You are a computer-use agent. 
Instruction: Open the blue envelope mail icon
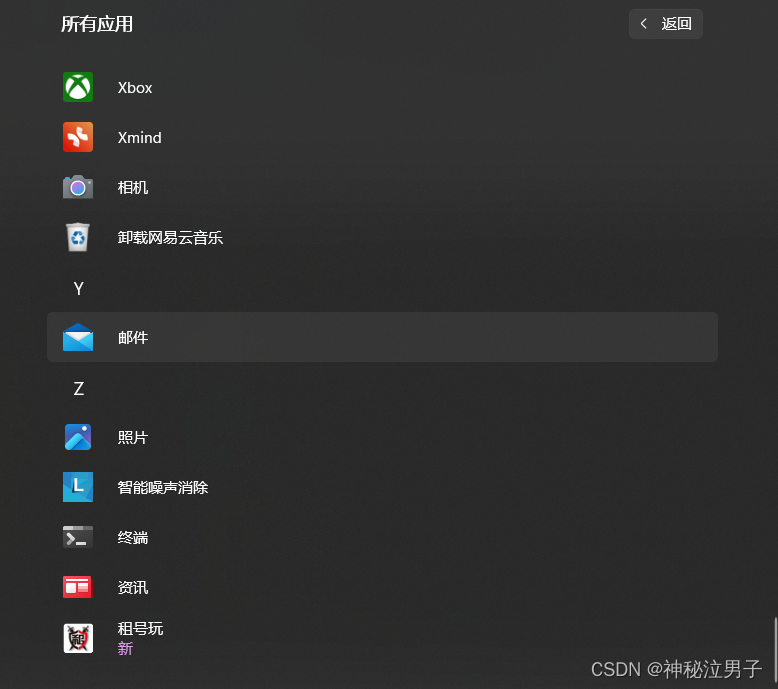[x=78, y=337]
